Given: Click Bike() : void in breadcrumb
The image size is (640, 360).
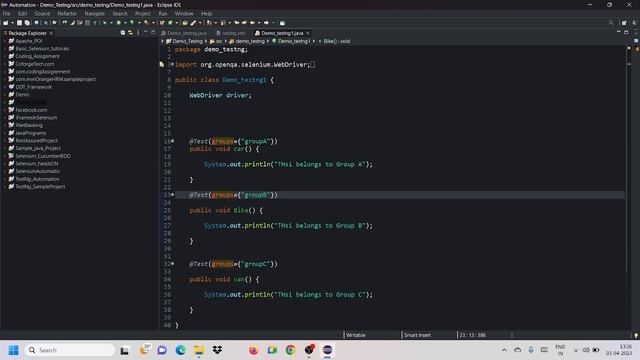Looking at the screenshot, I should [337, 41].
